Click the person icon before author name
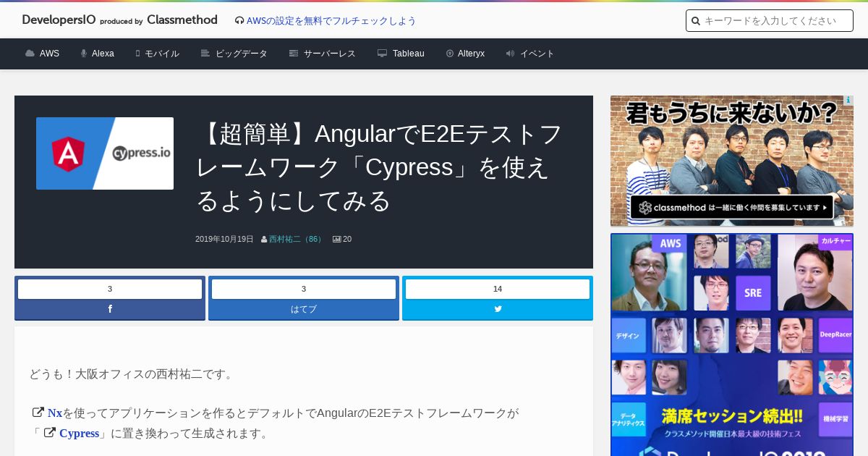Image resolution: width=868 pixels, height=456 pixels. tap(264, 239)
